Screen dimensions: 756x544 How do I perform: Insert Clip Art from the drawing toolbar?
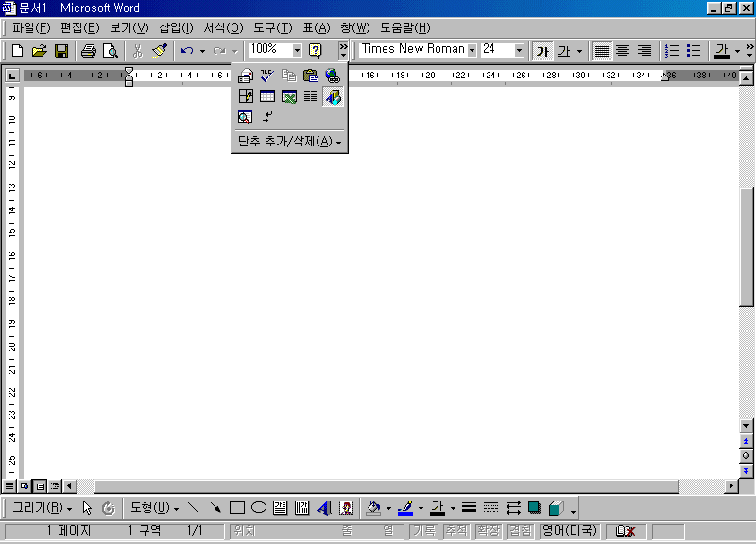click(346, 508)
